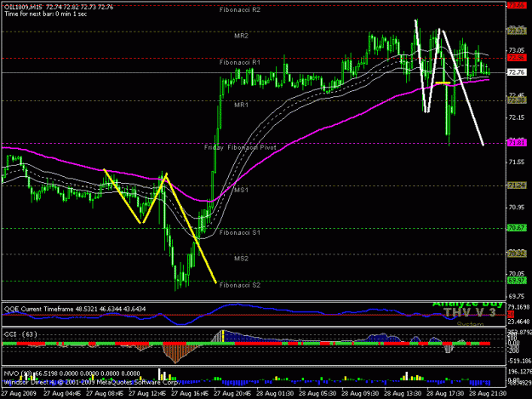Click the red 73.55 price tag

tap(517, 5)
